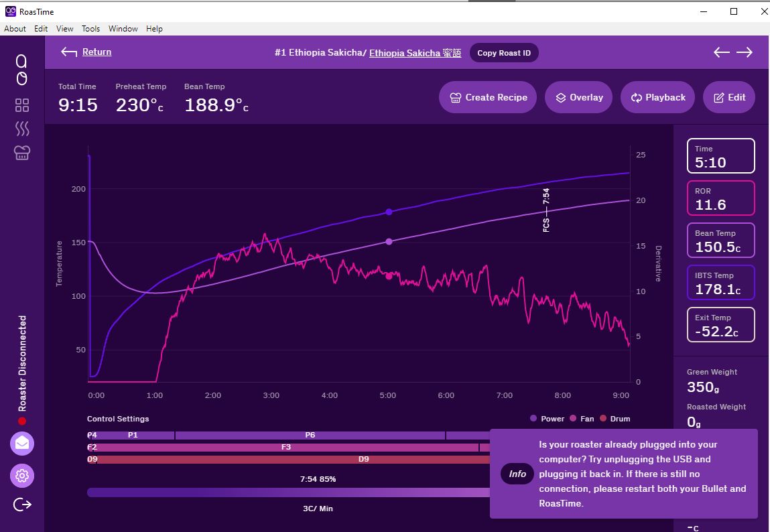
Task: Open the dashboard grid icon in sidebar
Action: pos(22,105)
